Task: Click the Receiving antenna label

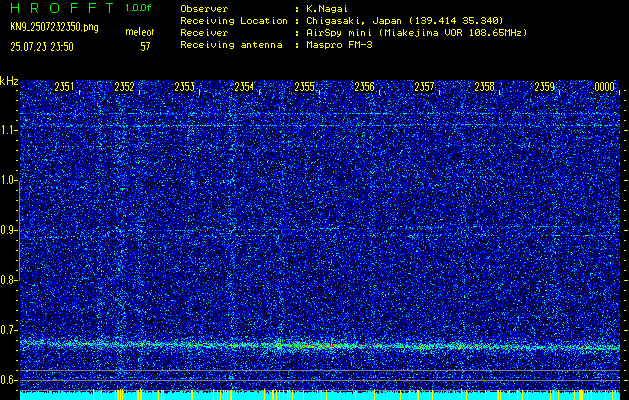Action: [x=231, y=45]
